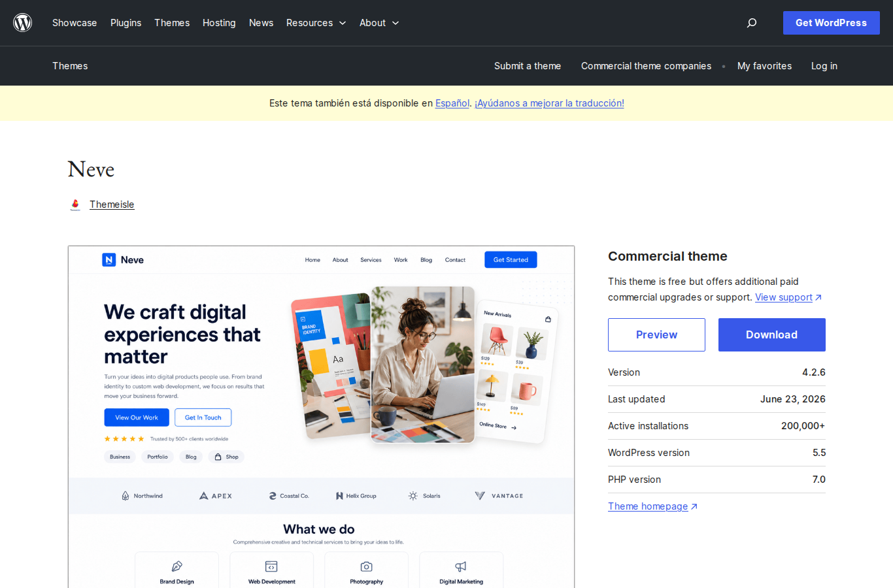The image size is (893, 588).
Task: Click the external arrow beside Theme homepage
Action: click(x=694, y=507)
